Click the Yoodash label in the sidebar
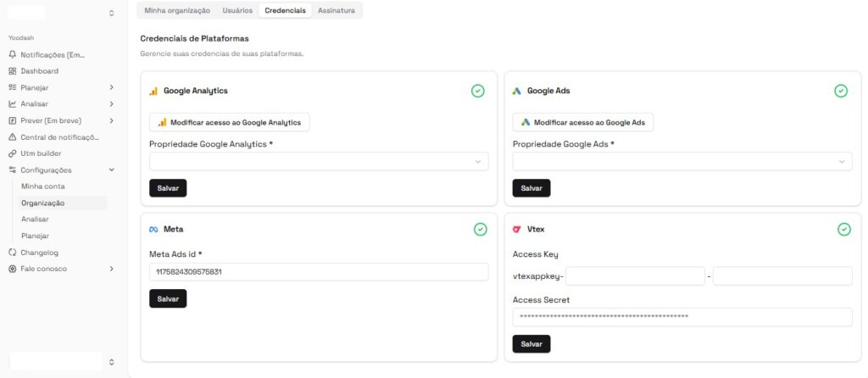This screenshot has height=378, width=868. (21, 37)
